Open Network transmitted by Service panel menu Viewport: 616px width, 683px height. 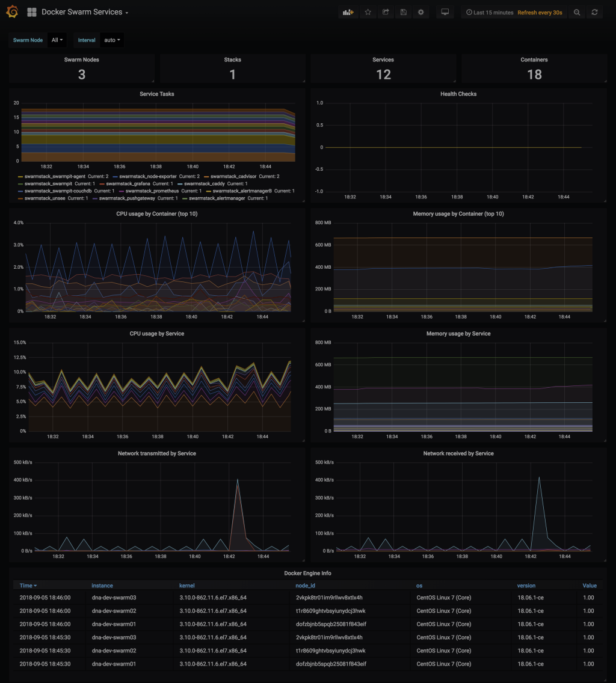tap(157, 453)
